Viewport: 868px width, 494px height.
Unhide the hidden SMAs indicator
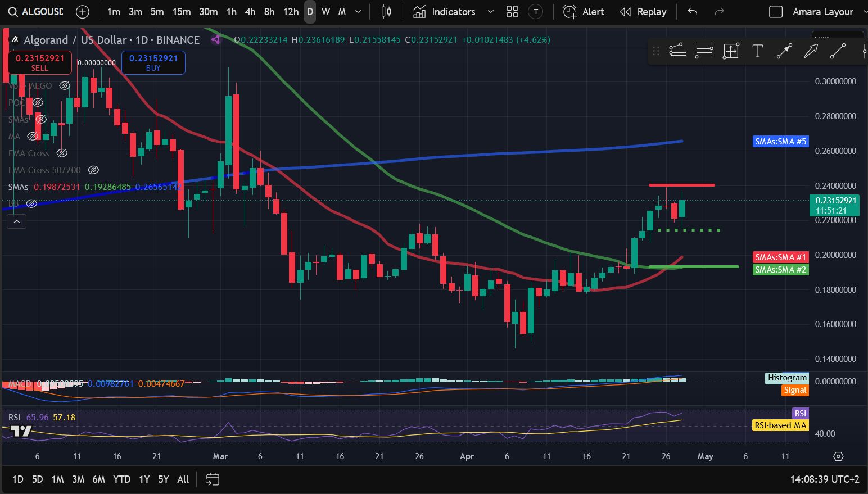tap(41, 120)
